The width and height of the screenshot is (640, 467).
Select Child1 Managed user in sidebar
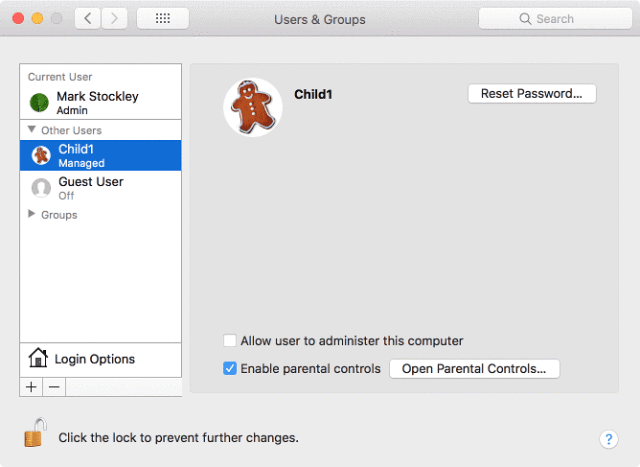point(100,156)
